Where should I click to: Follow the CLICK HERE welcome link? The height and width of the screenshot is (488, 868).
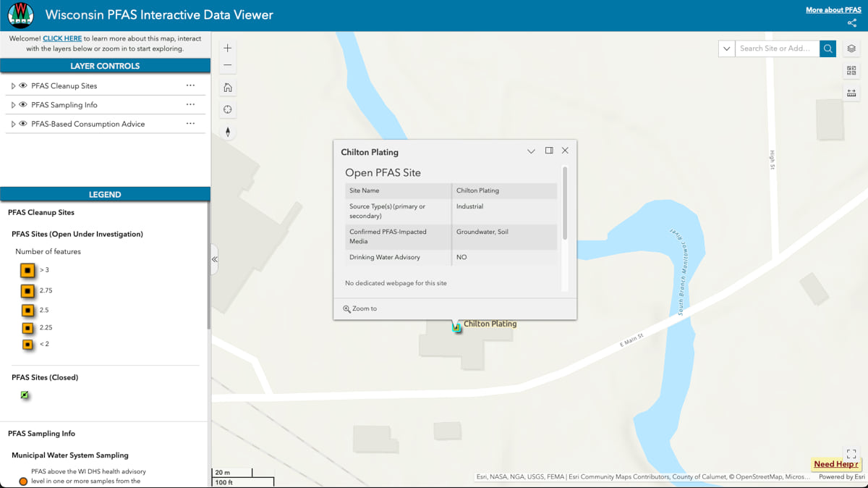(62, 38)
